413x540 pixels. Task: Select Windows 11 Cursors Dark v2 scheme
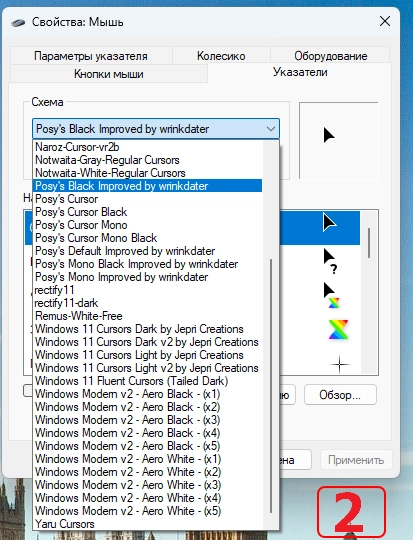tap(147, 342)
